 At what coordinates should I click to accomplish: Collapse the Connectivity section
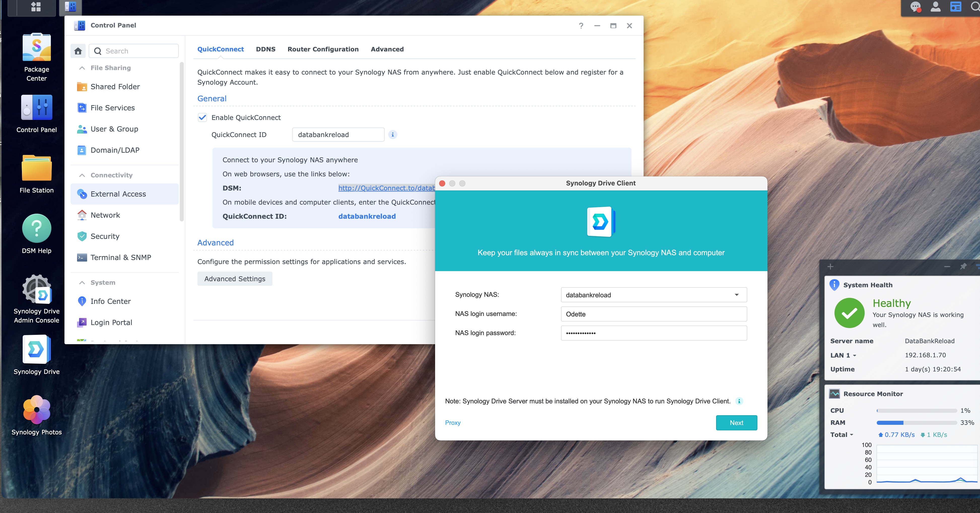tap(82, 175)
